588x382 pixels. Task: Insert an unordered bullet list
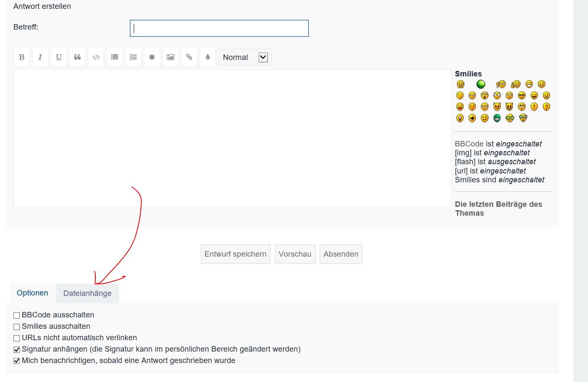[x=114, y=57]
